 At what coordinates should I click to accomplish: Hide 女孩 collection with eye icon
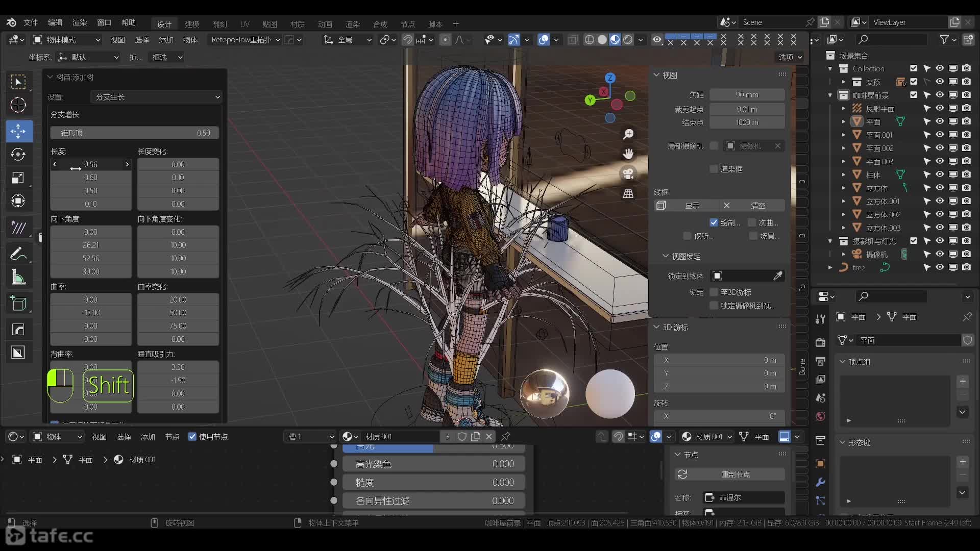pos(940,82)
